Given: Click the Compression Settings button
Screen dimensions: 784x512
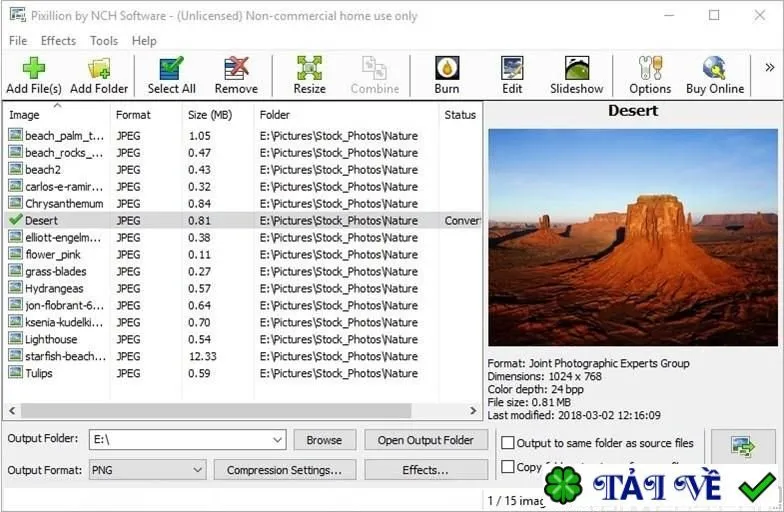Looking at the screenshot, I should coord(284,470).
